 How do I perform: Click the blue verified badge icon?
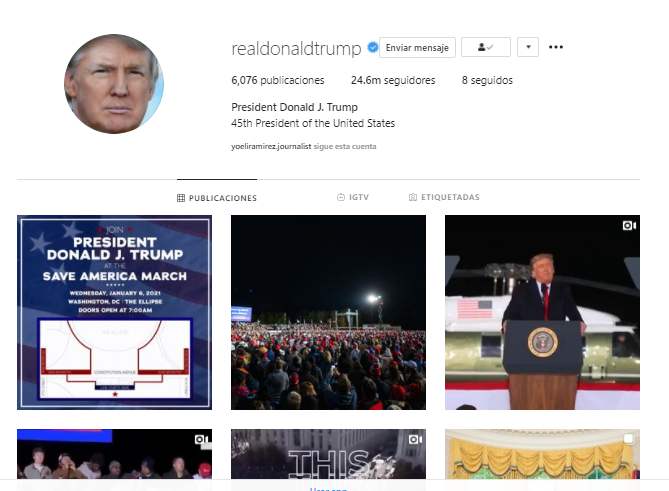[x=372, y=47]
